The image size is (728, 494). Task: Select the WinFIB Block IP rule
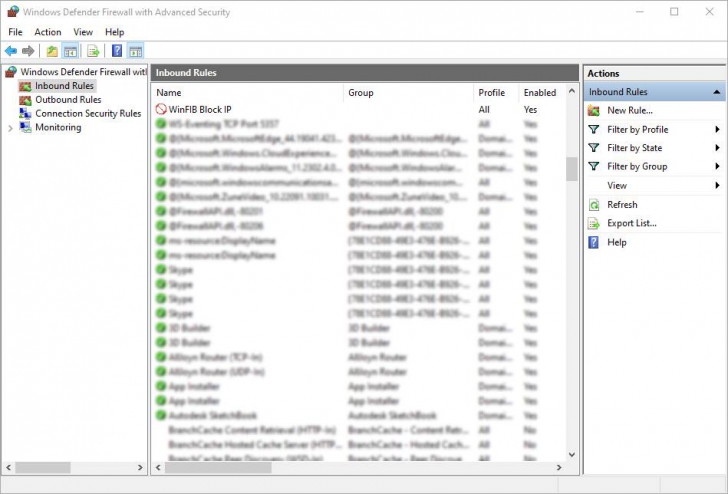pos(359,110)
